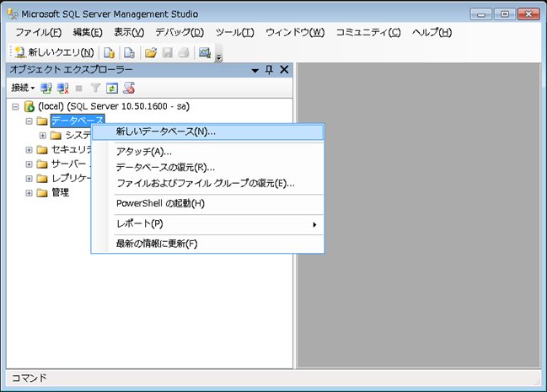Open the コミュニティ(C) menu
Image resolution: width=547 pixels, height=392 pixels.
coord(368,33)
